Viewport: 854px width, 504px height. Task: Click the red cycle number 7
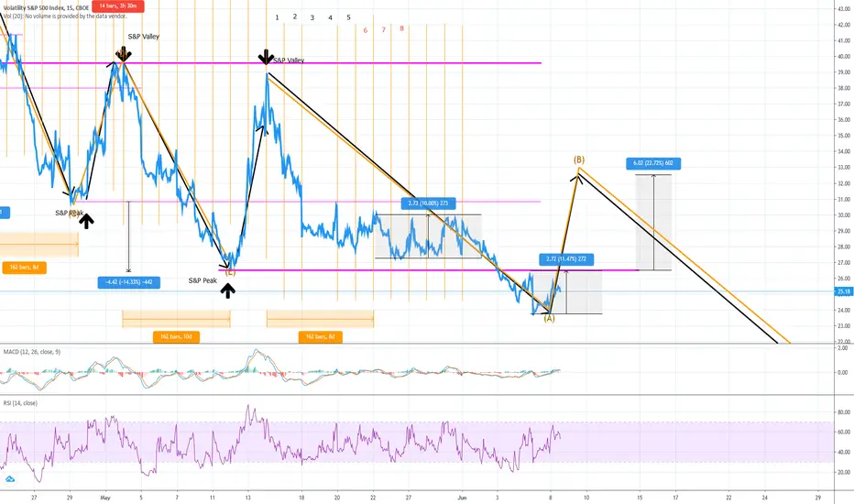point(383,29)
